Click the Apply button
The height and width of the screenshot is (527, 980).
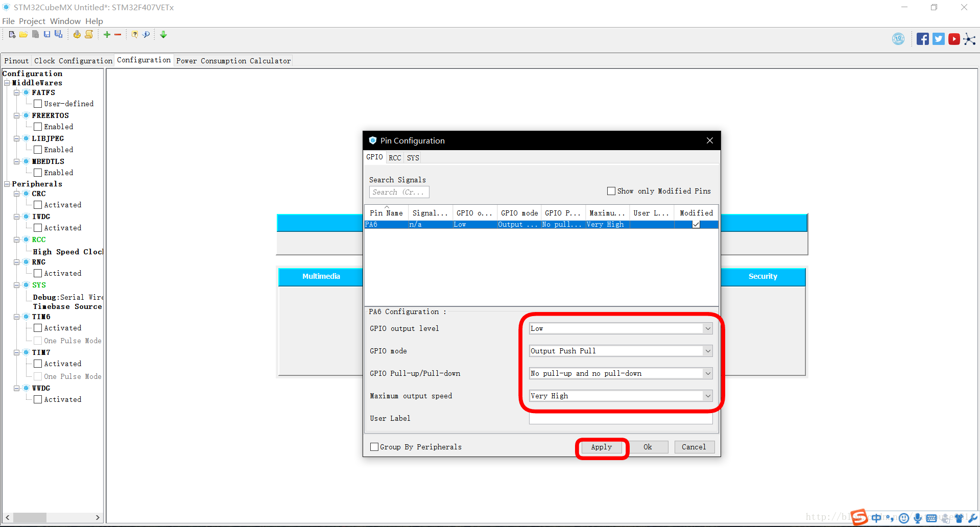(602, 447)
